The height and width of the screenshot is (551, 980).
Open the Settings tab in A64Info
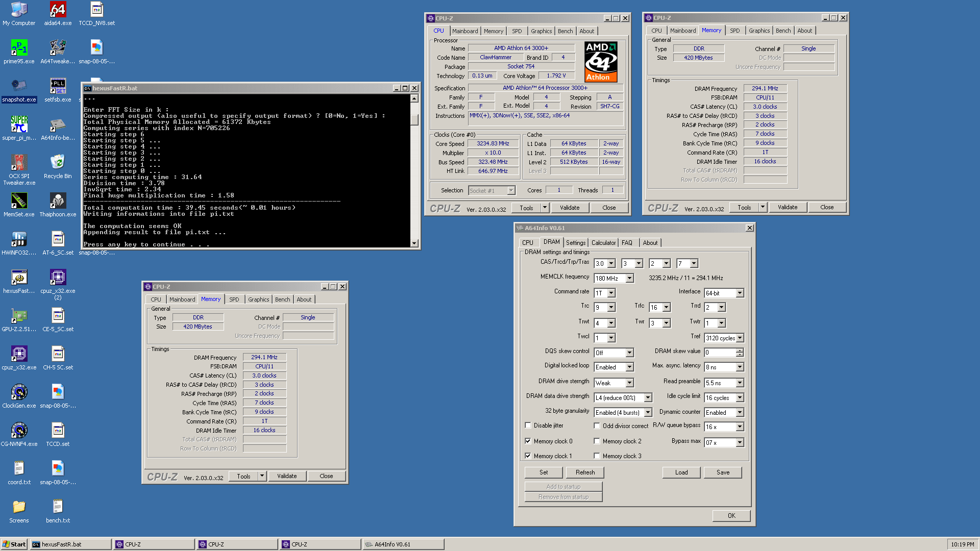(x=576, y=243)
